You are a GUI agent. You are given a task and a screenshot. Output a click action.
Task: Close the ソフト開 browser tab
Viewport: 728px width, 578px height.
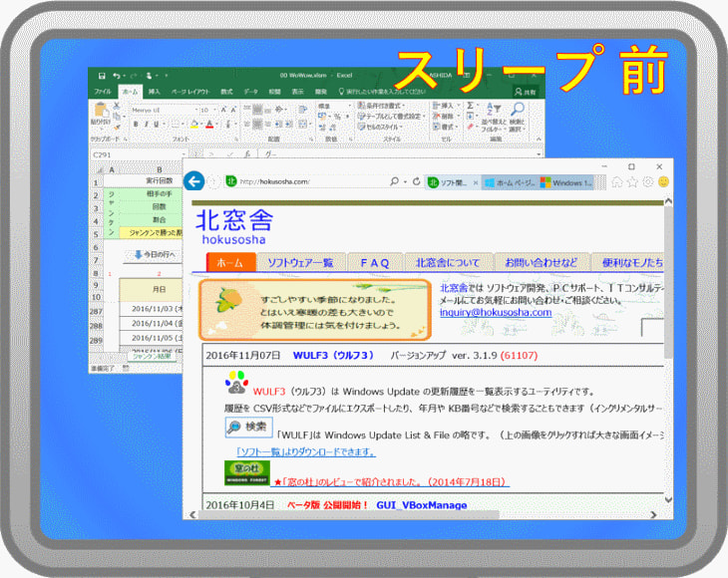[476, 182]
